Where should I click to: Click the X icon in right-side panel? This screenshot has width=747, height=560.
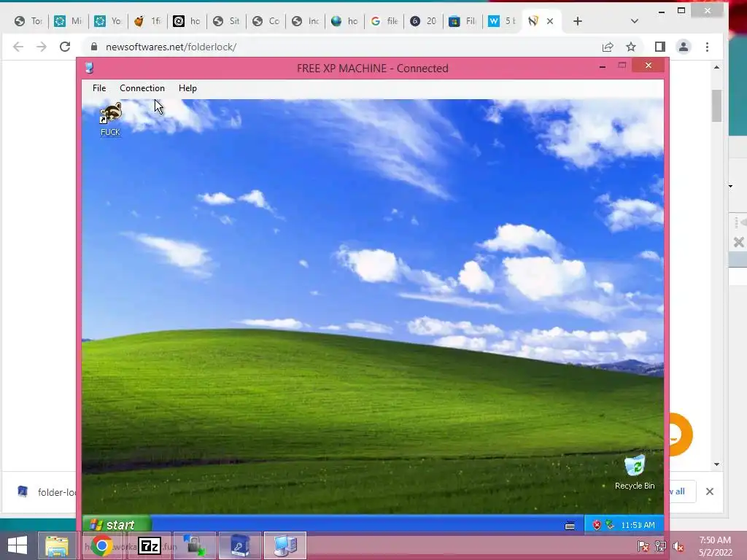point(738,242)
